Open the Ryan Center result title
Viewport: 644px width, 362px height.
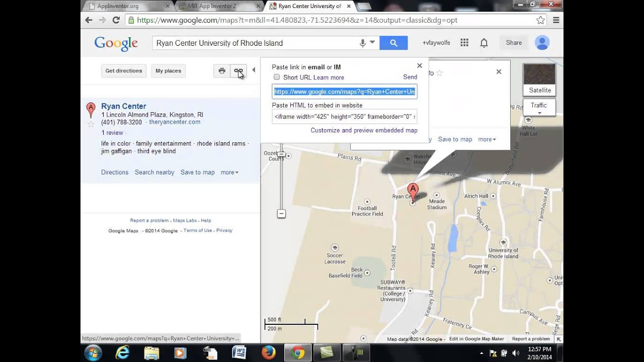pyautogui.click(x=124, y=106)
